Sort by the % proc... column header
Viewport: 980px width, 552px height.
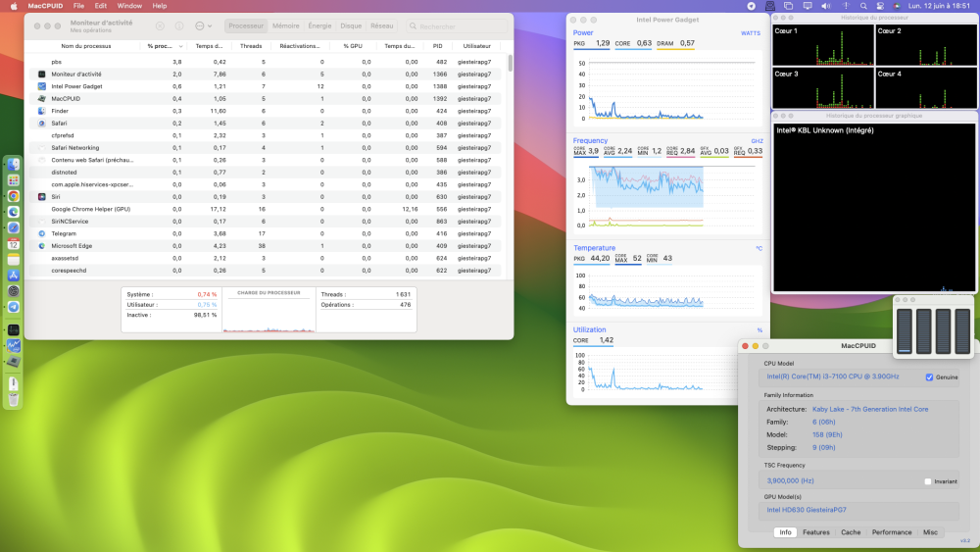click(x=164, y=46)
